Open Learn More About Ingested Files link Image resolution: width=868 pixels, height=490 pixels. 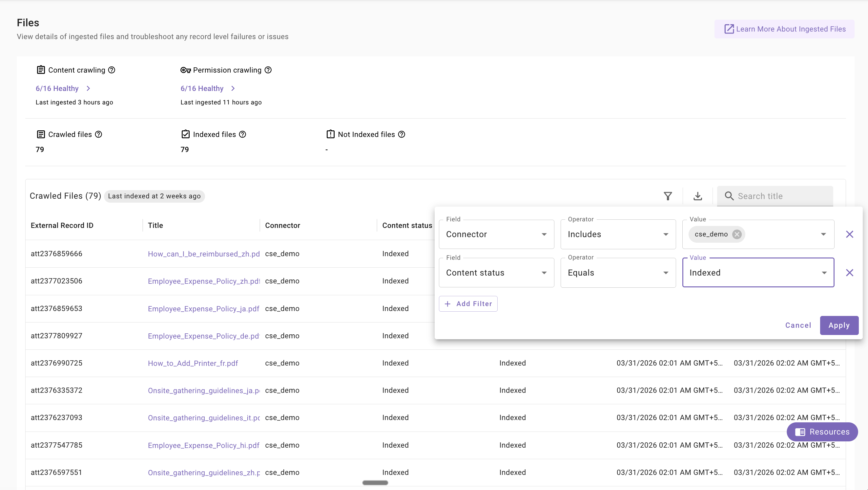click(x=784, y=29)
